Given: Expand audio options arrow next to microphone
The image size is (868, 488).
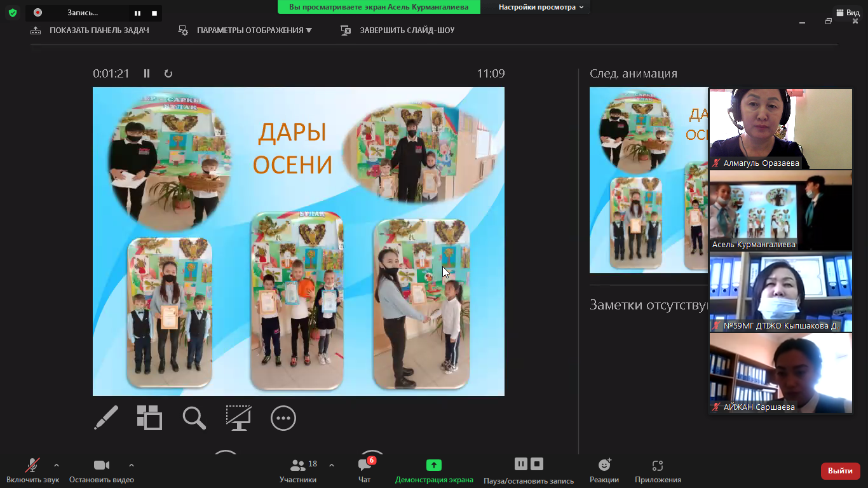Looking at the screenshot, I should (x=57, y=465).
